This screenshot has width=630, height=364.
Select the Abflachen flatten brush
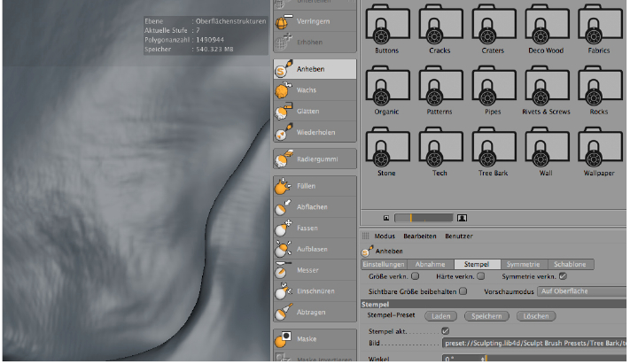314,207
